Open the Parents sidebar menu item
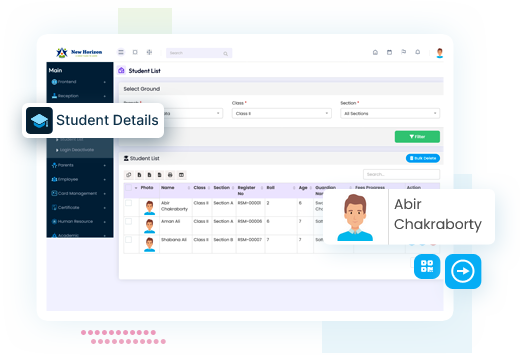Screen dimensions: 520x360 click(79, 165)
